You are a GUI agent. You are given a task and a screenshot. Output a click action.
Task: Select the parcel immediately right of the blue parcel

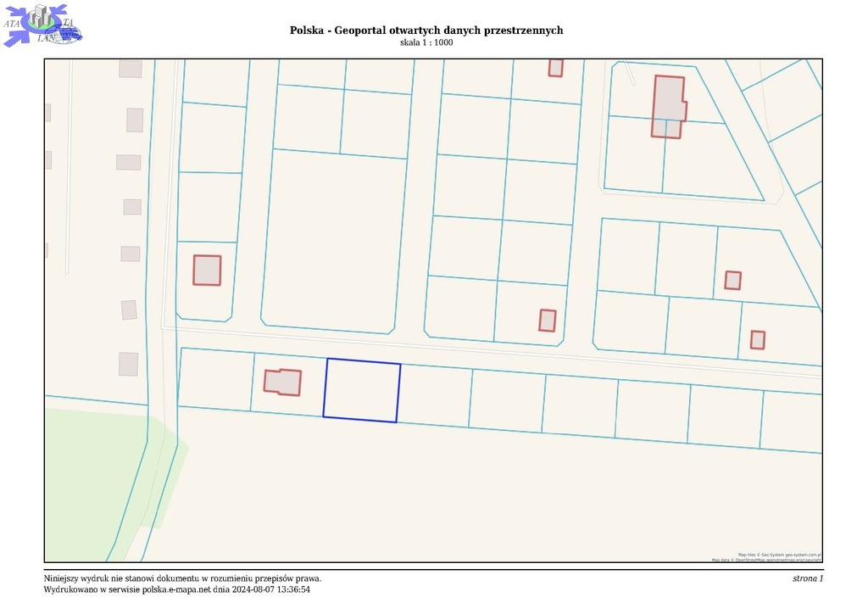[x=434, y=395]
